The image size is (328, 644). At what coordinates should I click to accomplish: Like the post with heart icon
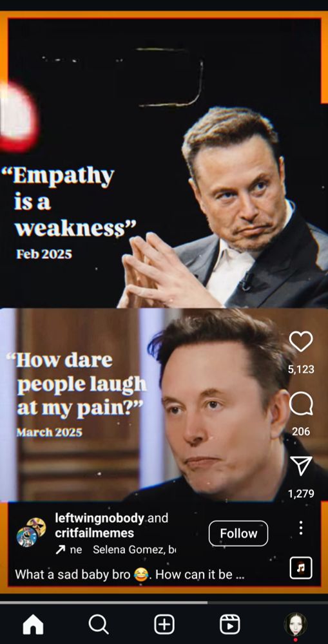coord(301,341)
